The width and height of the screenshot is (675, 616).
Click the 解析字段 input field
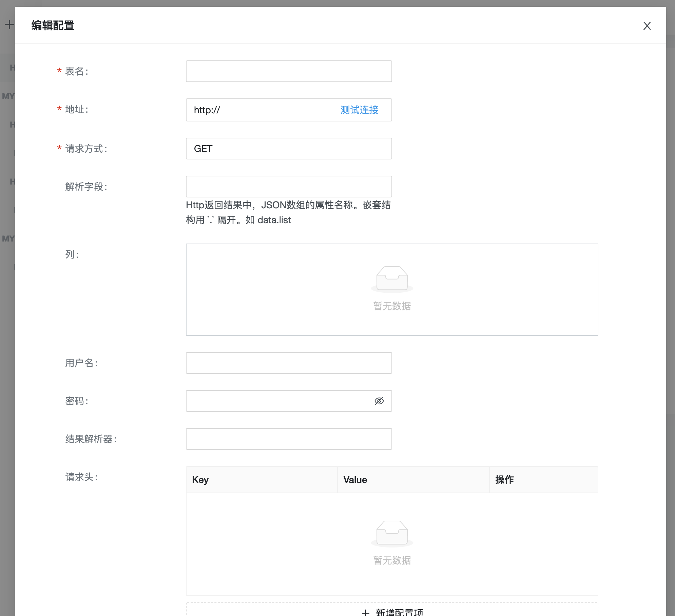point(289,187)
